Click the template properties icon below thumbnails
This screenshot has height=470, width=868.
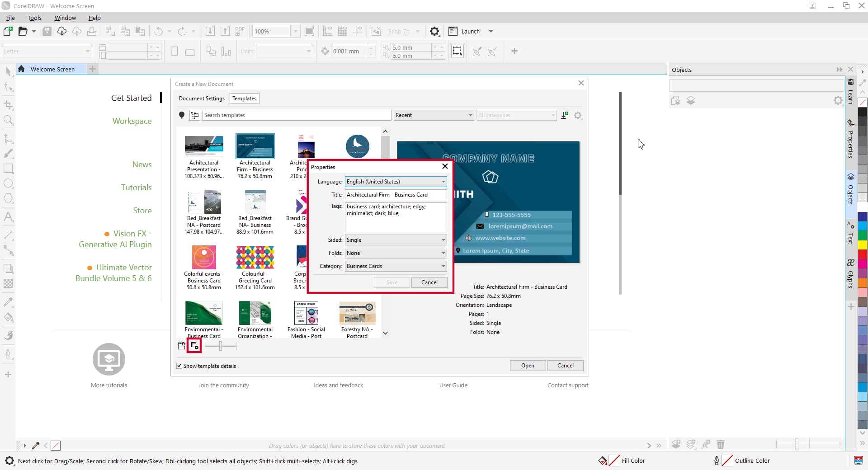click(194, 346)
